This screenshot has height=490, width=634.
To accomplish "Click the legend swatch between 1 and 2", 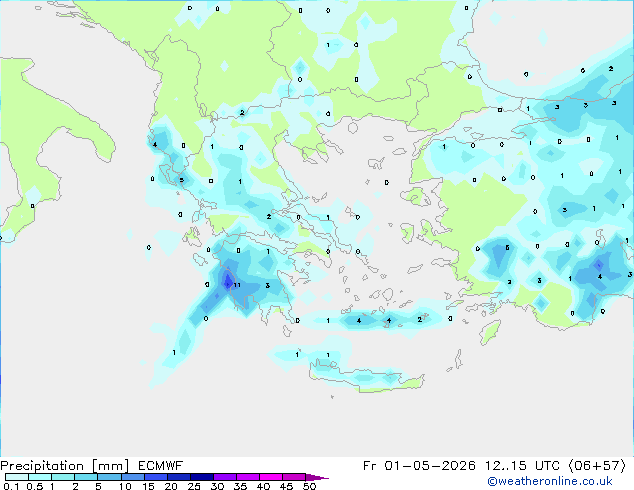I will click(x=63, y=477).
